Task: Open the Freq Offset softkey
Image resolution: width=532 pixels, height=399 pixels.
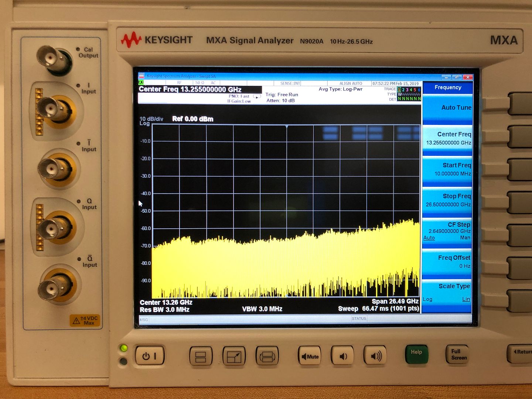Action: 447,262
